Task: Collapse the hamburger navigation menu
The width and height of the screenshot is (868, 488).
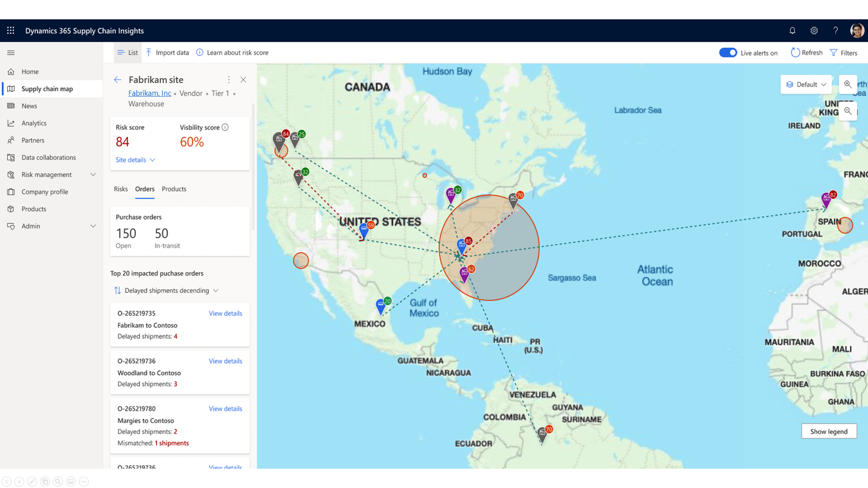Action: [11, 53]
